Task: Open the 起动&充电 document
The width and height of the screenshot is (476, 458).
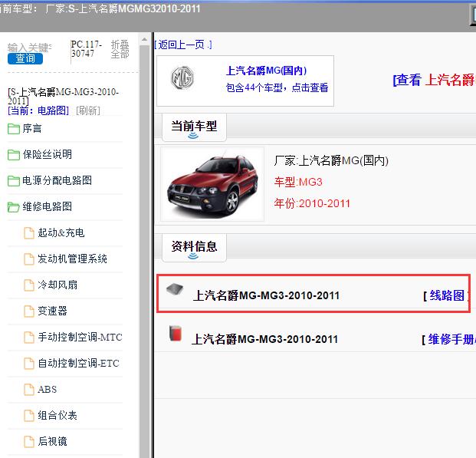Action: click(x=61, y=232)
